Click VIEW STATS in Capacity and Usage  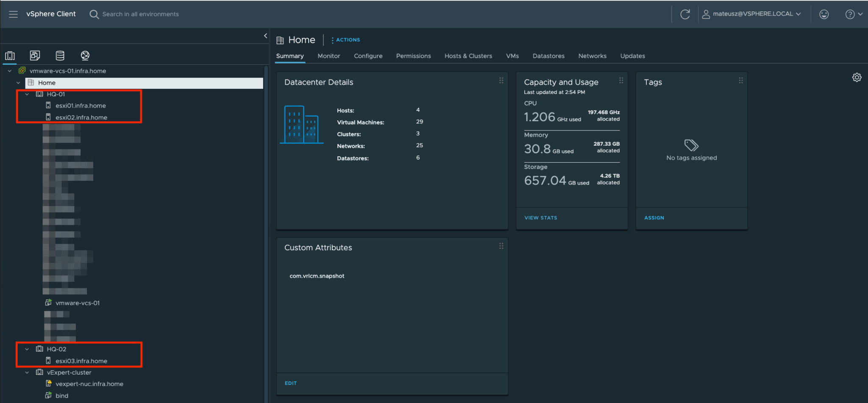coord(541,217)
